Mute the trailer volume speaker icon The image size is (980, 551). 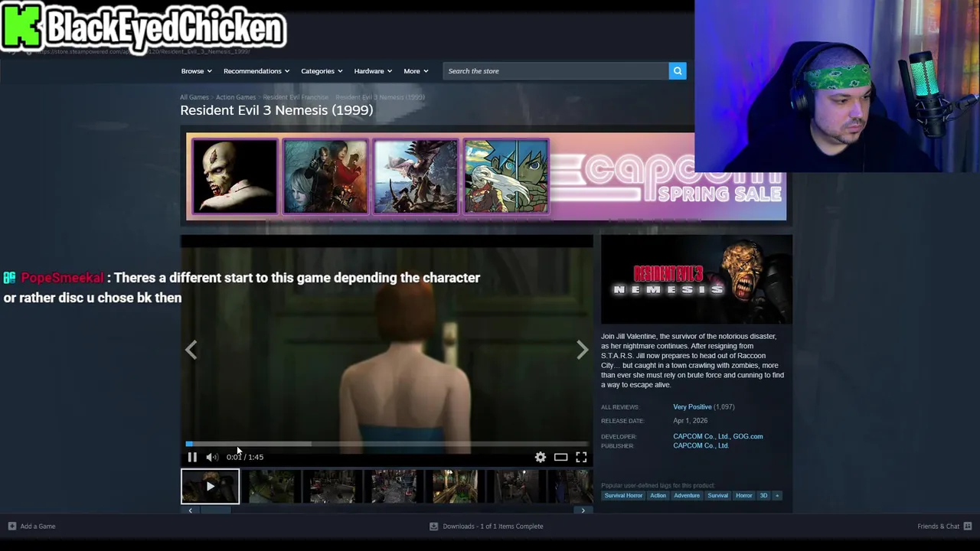click(x=212, y=457)
